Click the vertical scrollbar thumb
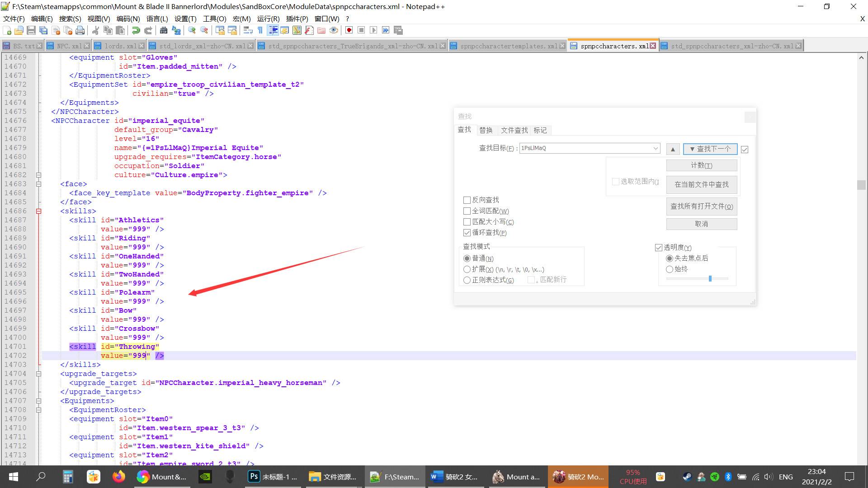868x488 pixels. 861,185
